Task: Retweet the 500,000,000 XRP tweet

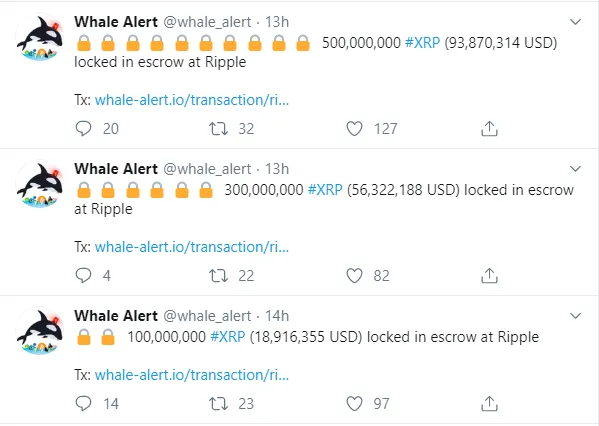Action: click(x=218, y=129)
